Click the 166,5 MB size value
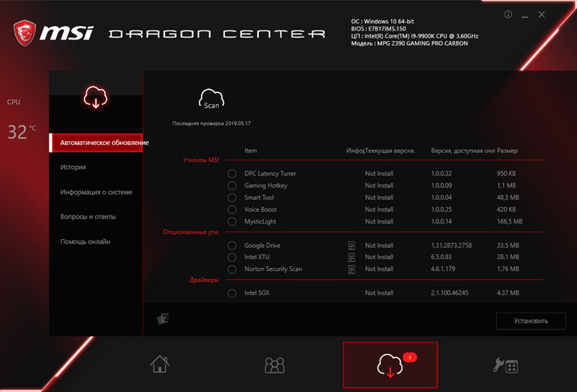 tap(510, 221)
